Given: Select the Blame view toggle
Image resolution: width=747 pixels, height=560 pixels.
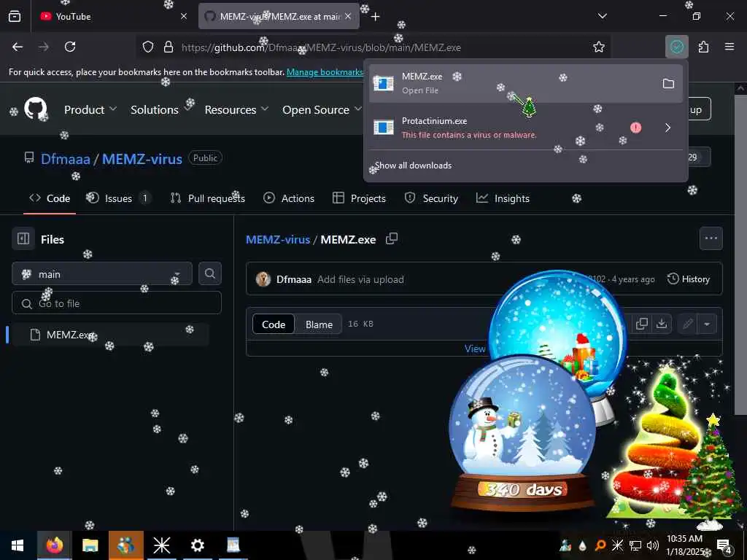Looking at the screenshot, I should (319, 324).
